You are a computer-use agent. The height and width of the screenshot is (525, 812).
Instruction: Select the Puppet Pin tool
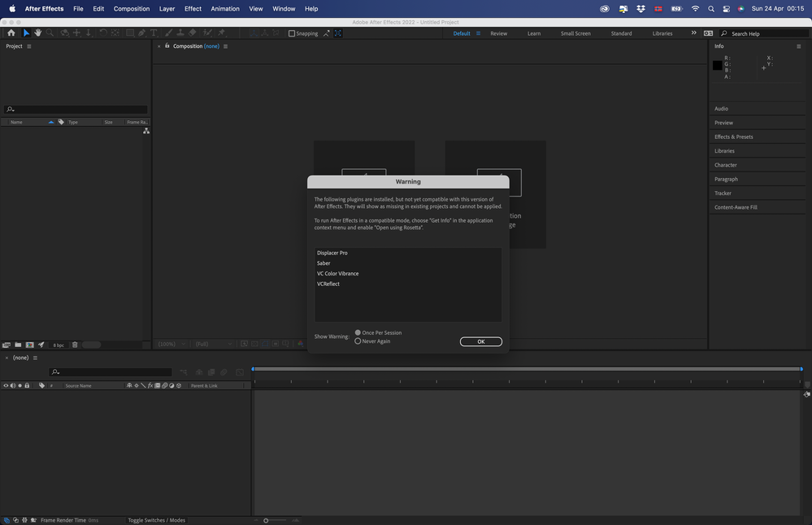pyautogui.click(x=222, y=33)
